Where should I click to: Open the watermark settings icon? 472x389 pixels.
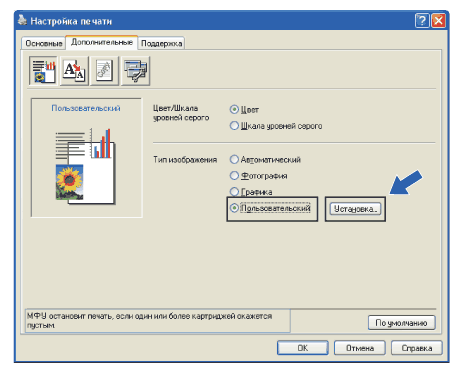coord(104,71)
